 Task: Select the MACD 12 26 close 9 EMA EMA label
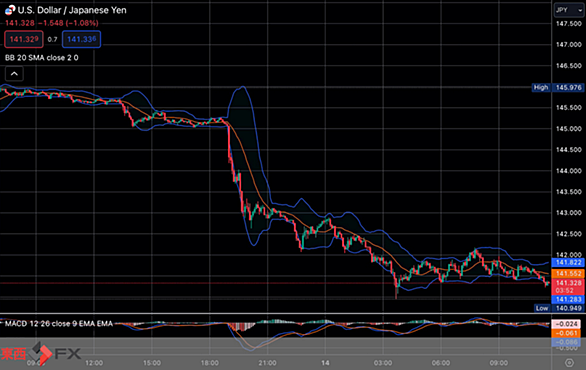[59, 324]
